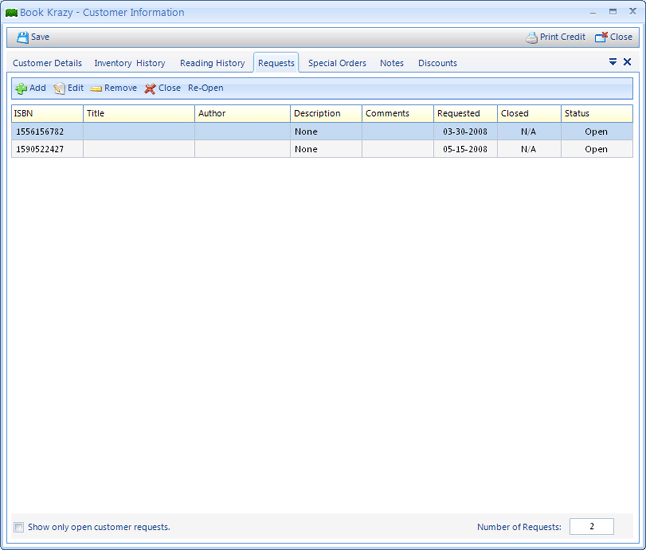Image resolution: width=646 pixels, height=550 pixels.
Task: Sort by the Status column header
Action: [x=597, y=113]
